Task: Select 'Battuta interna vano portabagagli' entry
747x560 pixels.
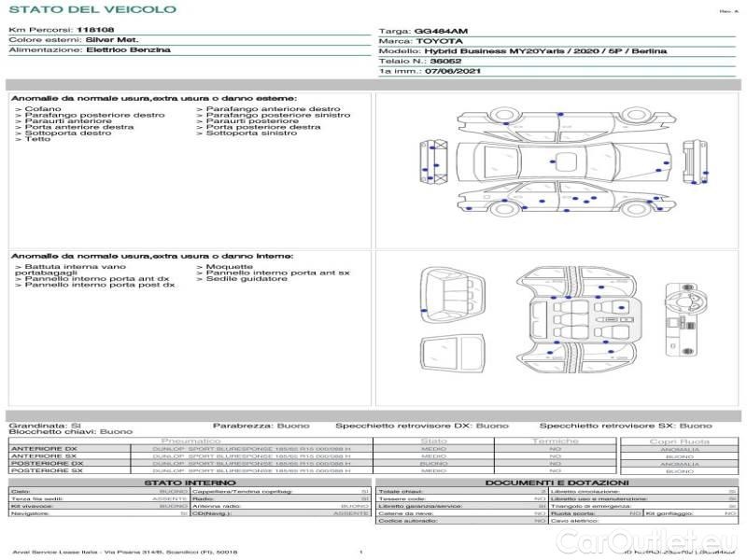Action: click(x=71, y=270)
